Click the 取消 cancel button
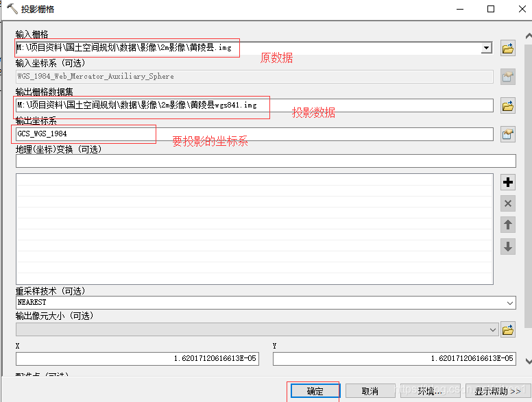Viewport: 532px width, 402px height. pyautogui.click(x=370, y=391)
